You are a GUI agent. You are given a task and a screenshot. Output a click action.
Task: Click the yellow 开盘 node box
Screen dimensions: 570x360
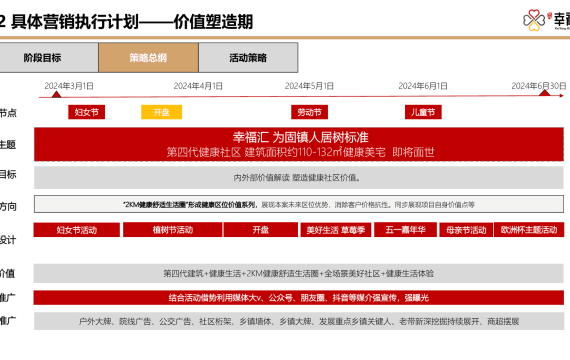coord(161,112)
